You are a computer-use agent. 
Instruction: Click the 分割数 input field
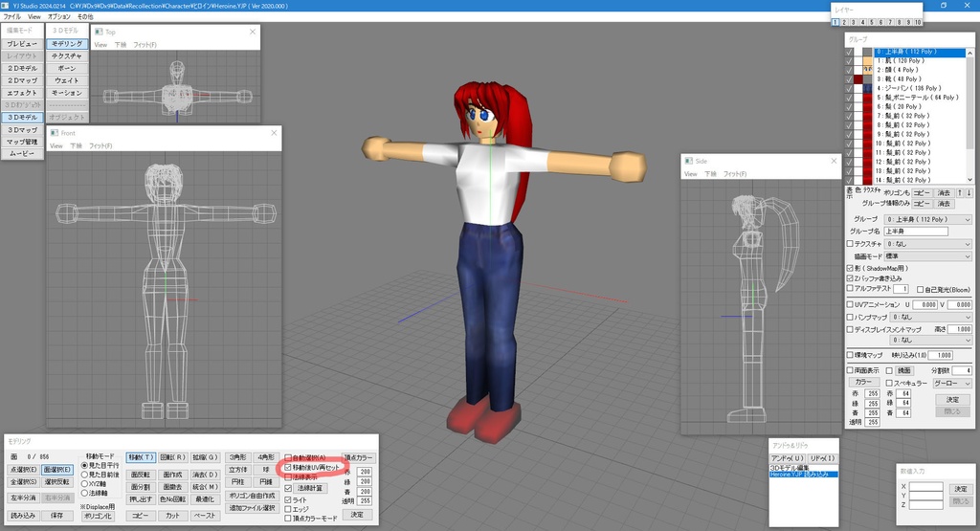tap(960, 370)
